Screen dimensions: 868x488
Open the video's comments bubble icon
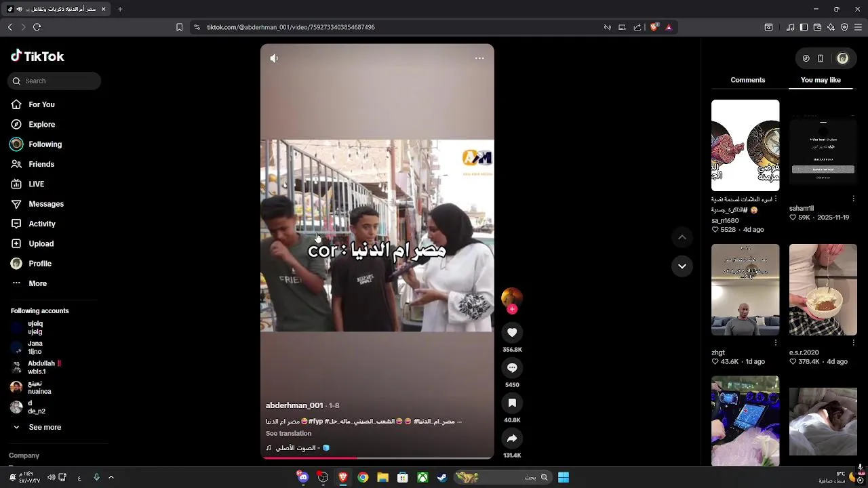coord(512,367)
